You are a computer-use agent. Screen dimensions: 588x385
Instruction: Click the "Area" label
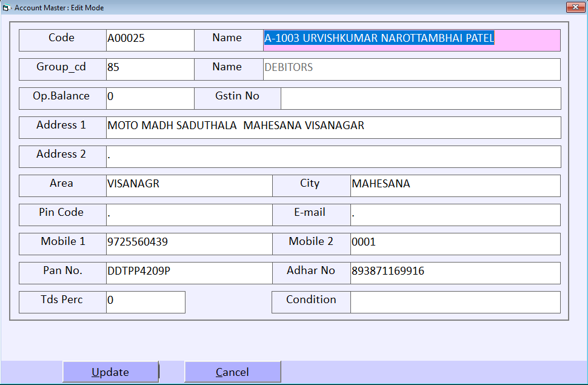pos(61,183)
